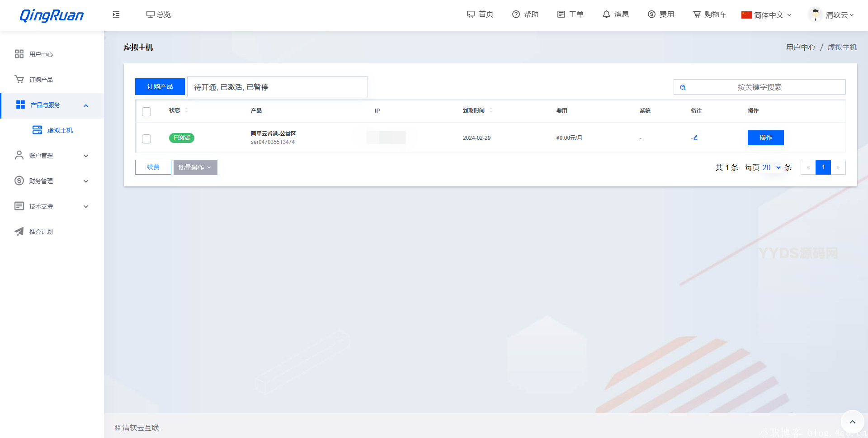868x438 pixels.
Task: Select the 阿里云香港 host row checkbox
Action: pyautogui.click(x=146, y=138)
